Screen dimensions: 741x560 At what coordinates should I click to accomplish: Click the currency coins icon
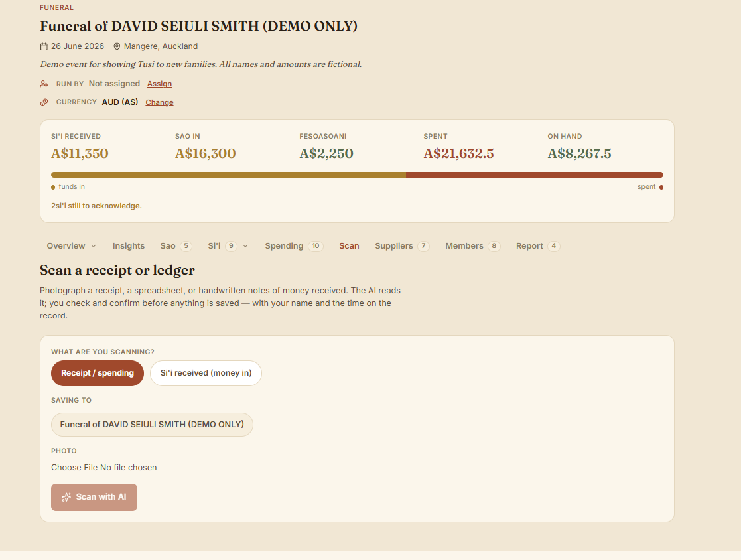(x=44, y=102)
